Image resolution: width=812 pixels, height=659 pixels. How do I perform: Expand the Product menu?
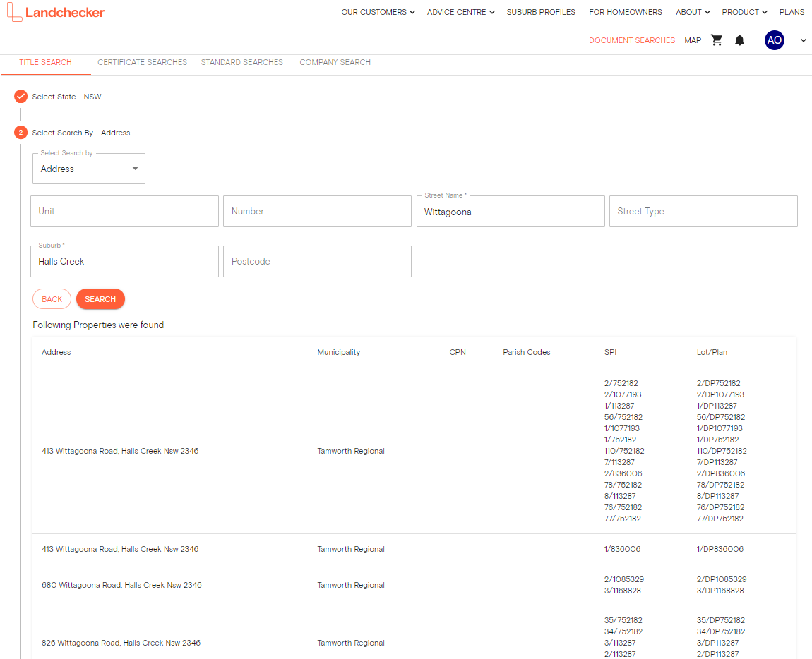click(x=745, y=12)
